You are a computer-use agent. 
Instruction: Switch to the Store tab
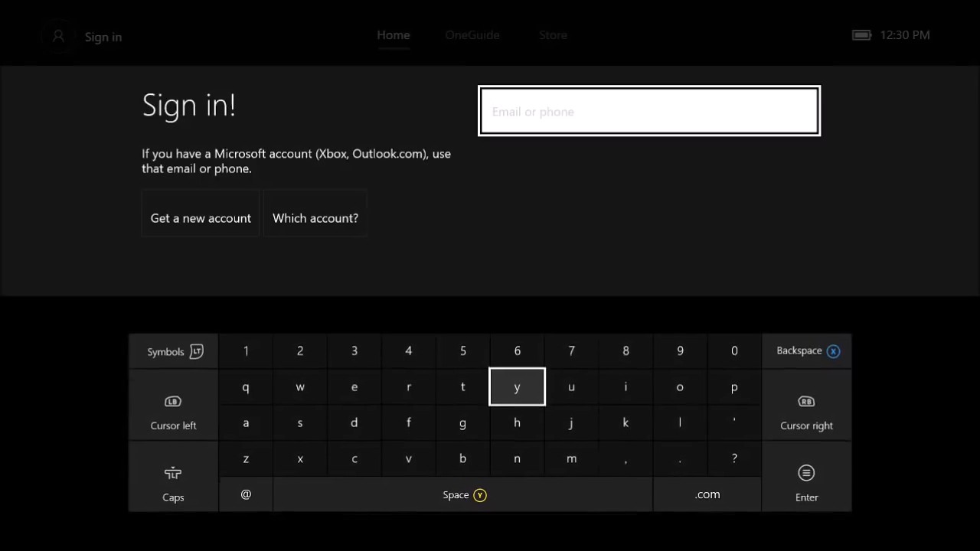point(553,34)
